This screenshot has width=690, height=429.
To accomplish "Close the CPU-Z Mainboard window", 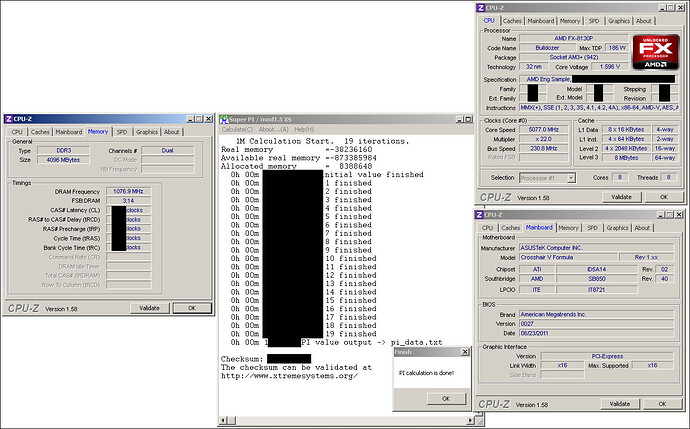I will (x=681, y=216).
